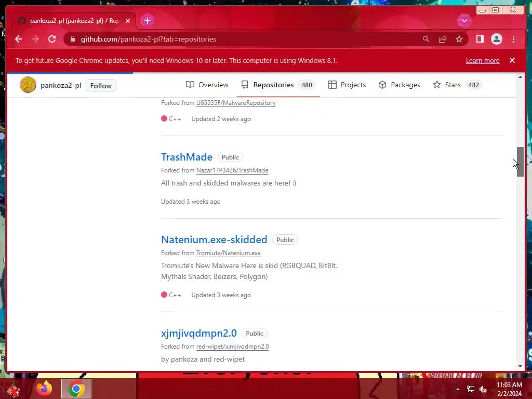Switch to the Overview tab
The width and height of the screenshot is (532, 399).
point(207,85)
